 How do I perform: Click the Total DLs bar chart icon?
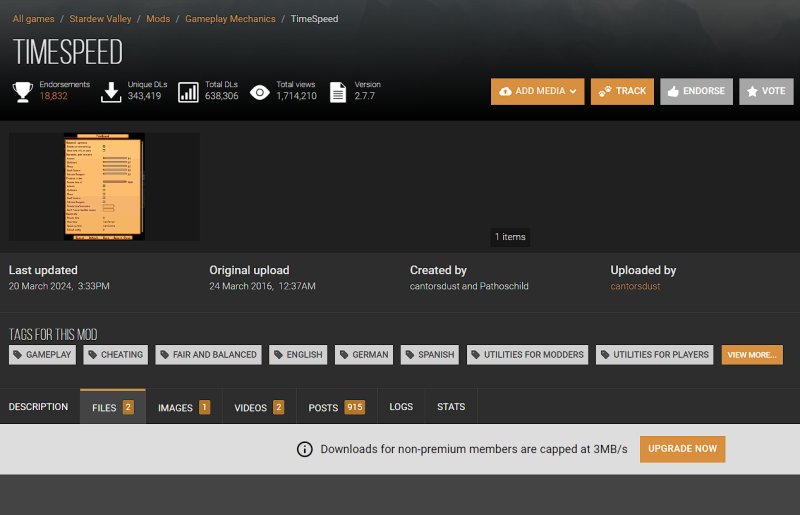point(188,92)
